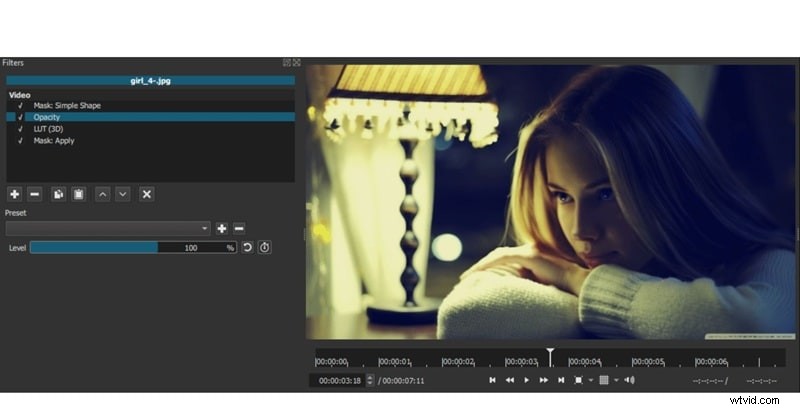
Task: Disable the Opacity filter checkbox
Action: 20,117
